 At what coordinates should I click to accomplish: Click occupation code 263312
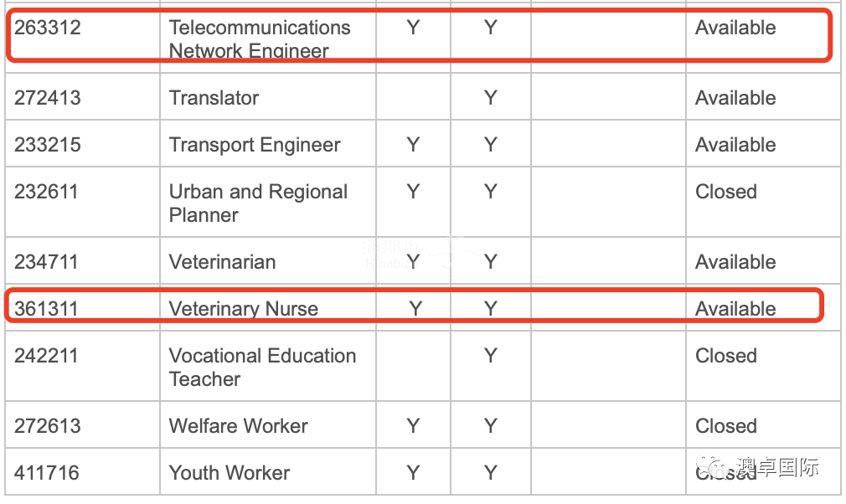pyautogui.click(x=48, y=28)
